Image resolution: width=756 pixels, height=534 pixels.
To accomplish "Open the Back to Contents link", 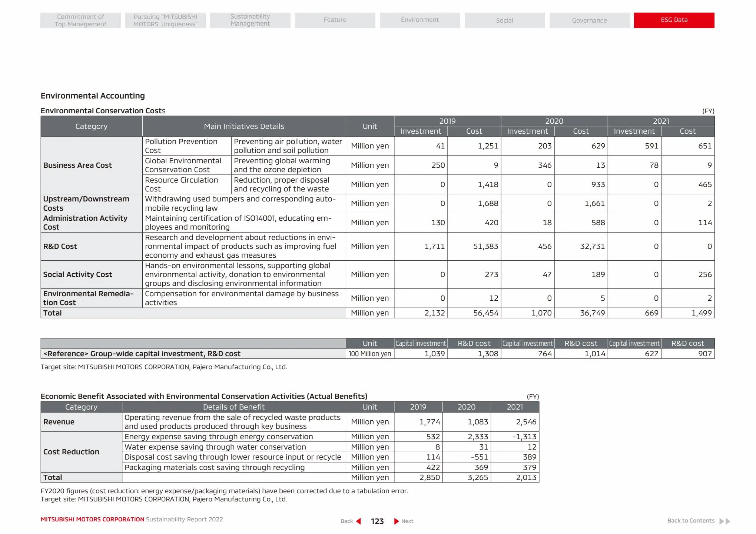I will pyautogui.click(x=691, y=521).
